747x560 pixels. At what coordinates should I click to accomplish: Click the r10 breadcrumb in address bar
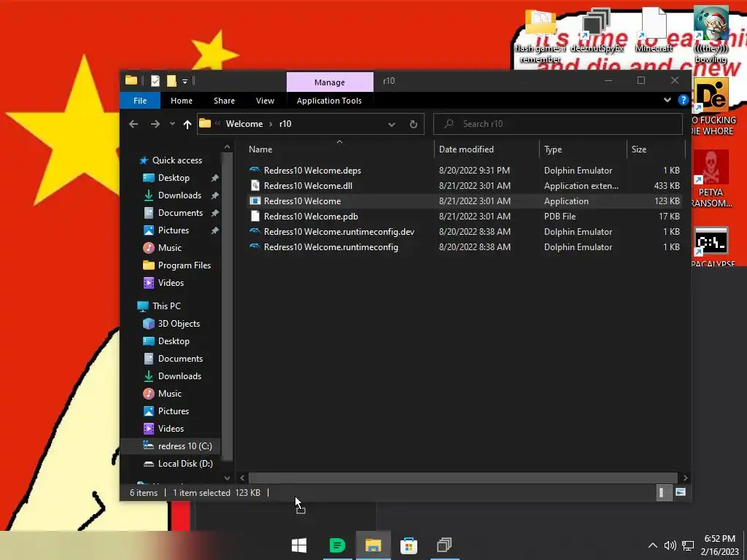(285, 124)
